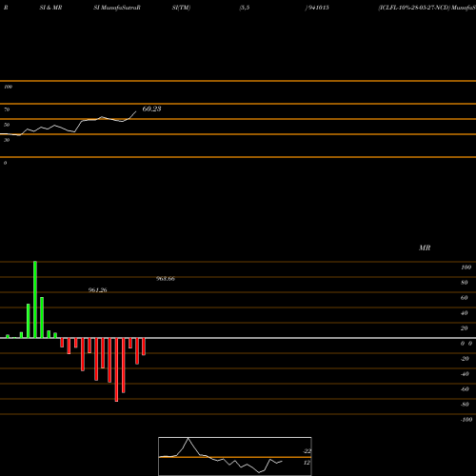Click the 22 label in the mini chart

(307, 451)
